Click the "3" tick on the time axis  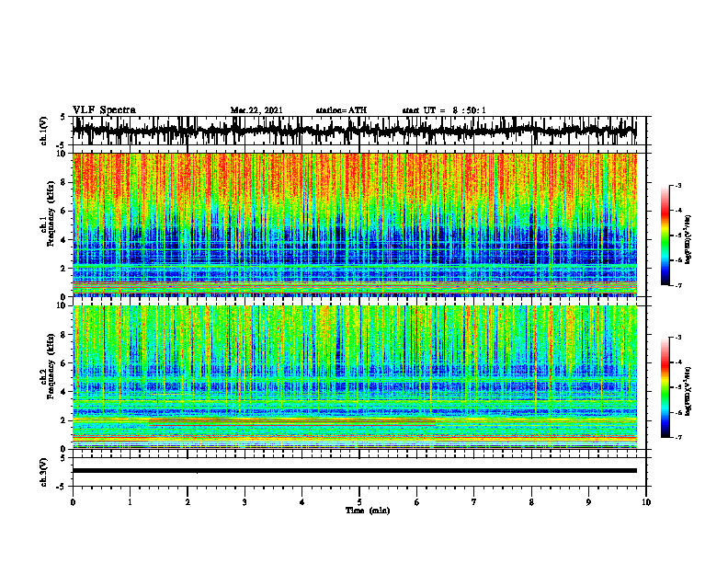pos(245,502)
